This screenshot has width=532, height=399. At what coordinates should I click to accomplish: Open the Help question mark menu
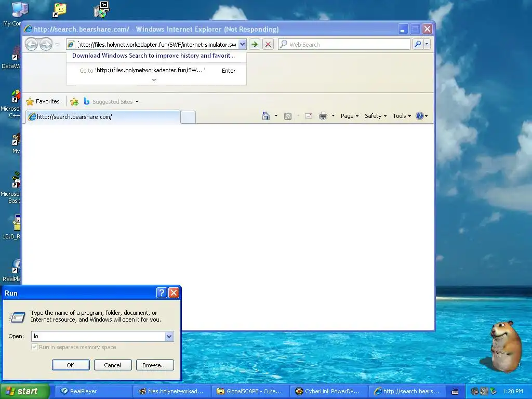pos(422,116)
